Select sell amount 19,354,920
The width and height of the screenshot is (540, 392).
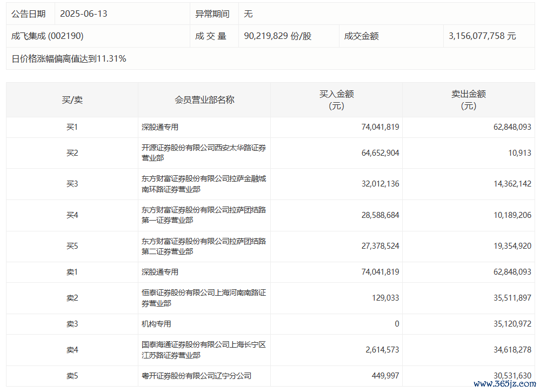tap(512, 246)
